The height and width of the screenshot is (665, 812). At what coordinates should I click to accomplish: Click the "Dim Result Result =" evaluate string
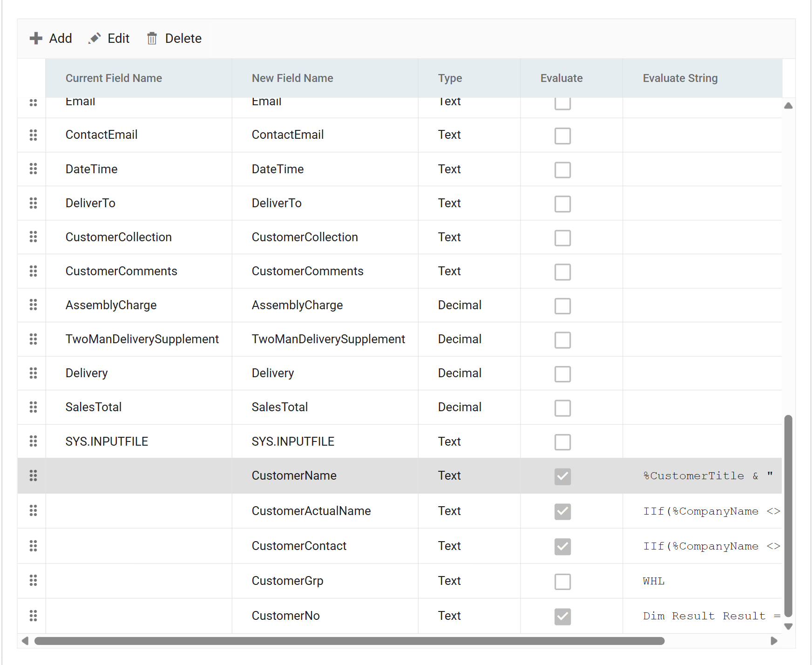point(711,616)
